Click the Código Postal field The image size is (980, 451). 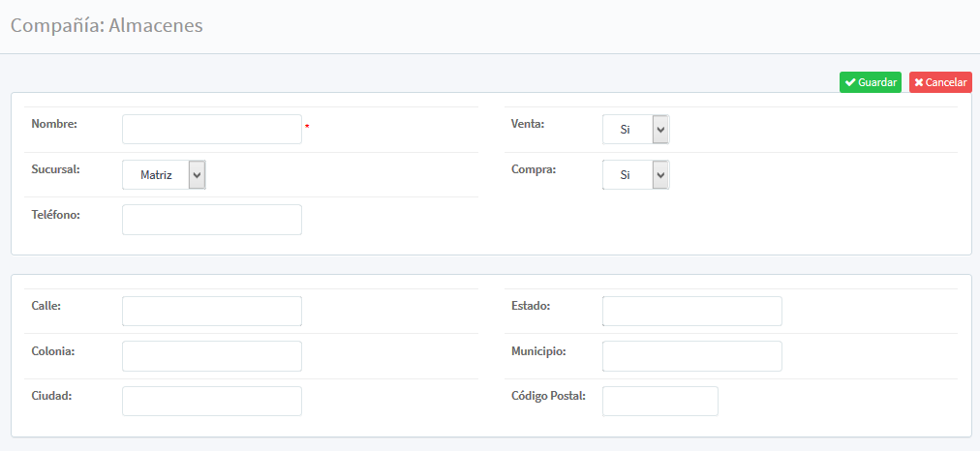coord(659,402)
